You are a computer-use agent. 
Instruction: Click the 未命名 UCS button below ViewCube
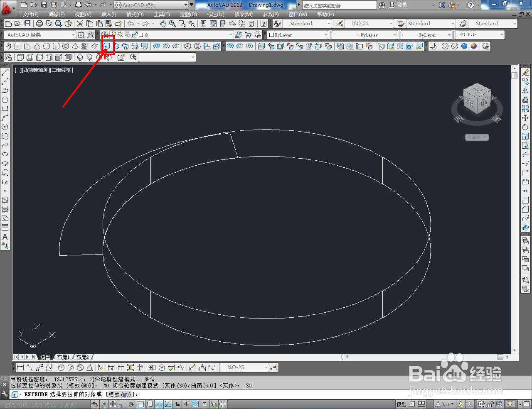click(477, 137)
